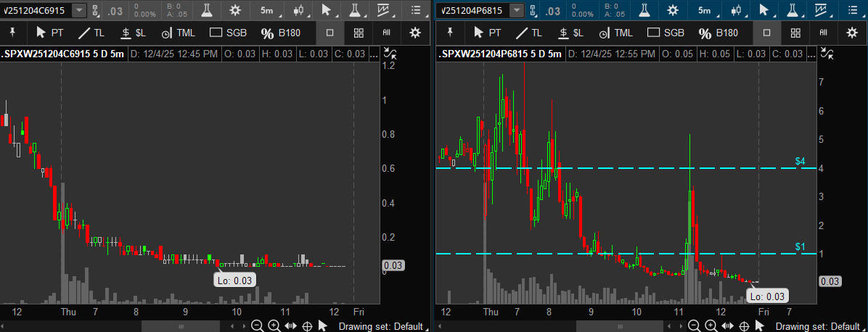Toggle the 'All' drawings button in left toolbar

pyautogui.click(x=386, y=33)
